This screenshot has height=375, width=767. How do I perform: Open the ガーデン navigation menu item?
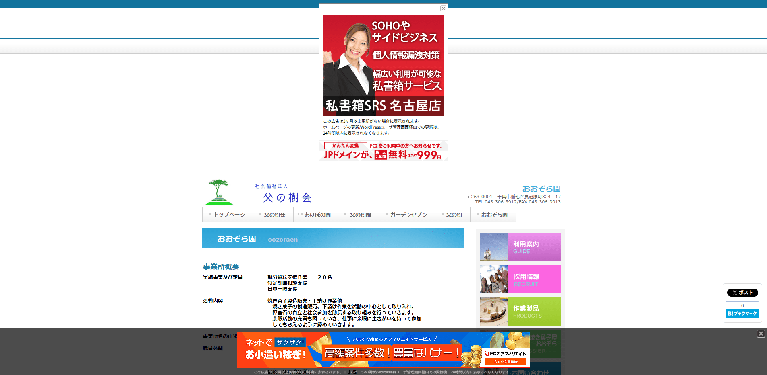click(x=407, y=215)
